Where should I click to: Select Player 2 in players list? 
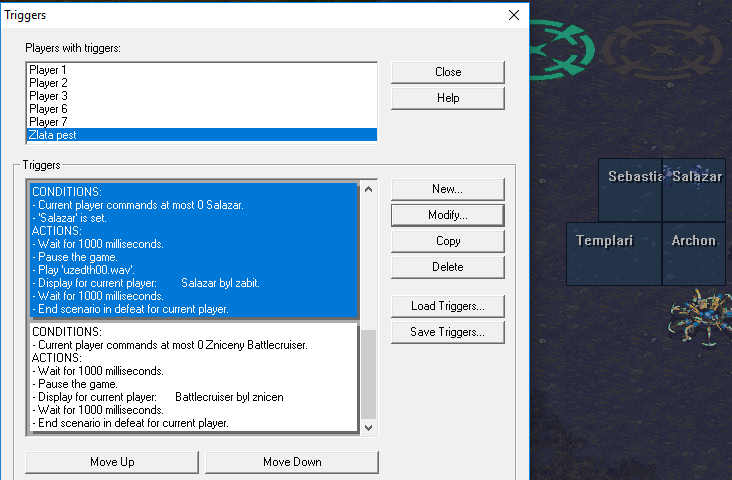[x=202, y=83]
